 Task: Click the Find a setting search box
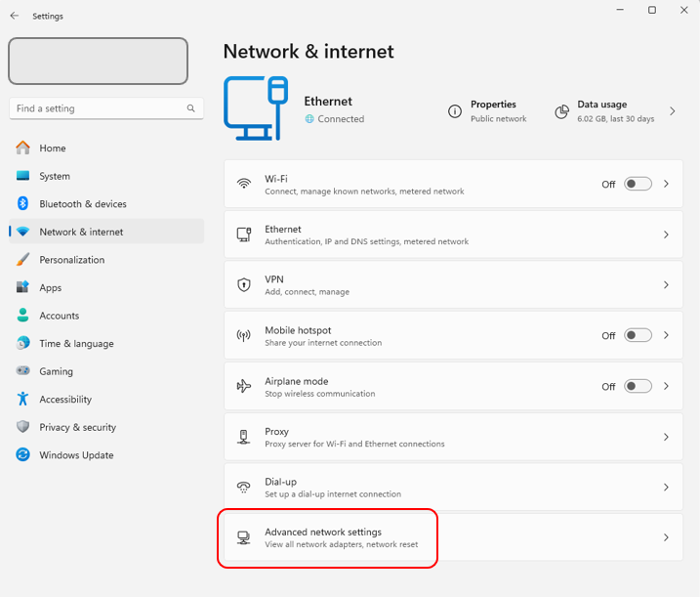click(98, 108)
